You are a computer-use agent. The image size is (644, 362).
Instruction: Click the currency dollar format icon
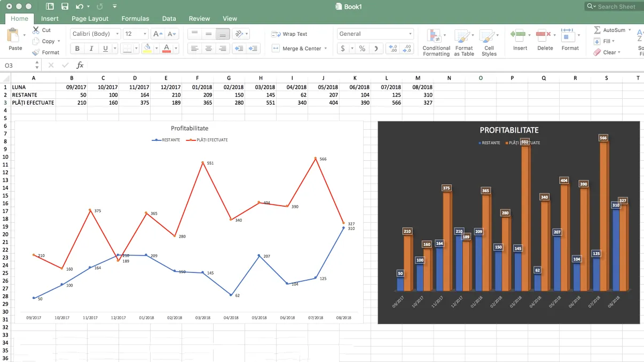[x=342, y=49]
